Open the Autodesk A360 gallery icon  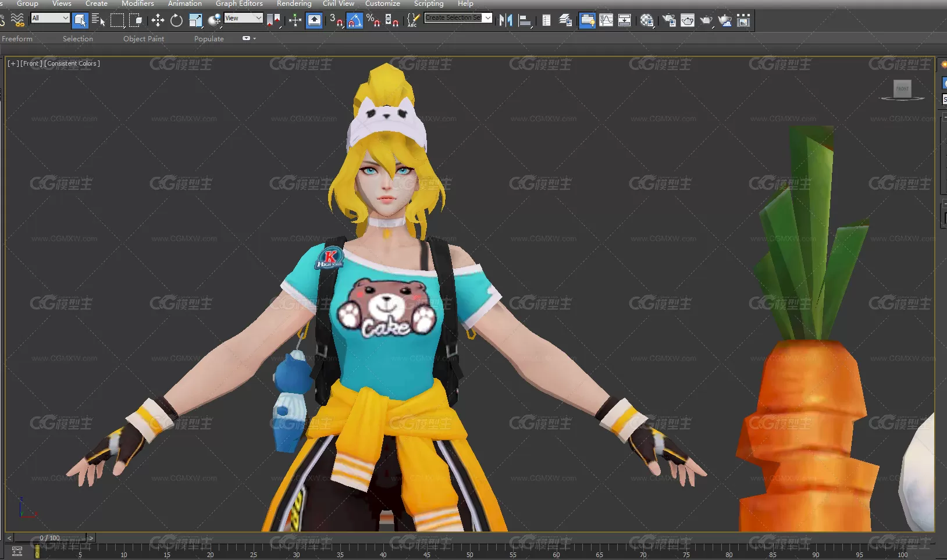coord(743,21)
